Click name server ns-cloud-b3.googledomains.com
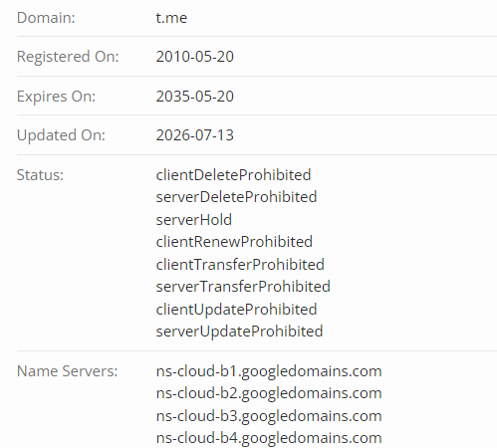The image size is (497, 448). pyautogui.click(x=269, y=416)
